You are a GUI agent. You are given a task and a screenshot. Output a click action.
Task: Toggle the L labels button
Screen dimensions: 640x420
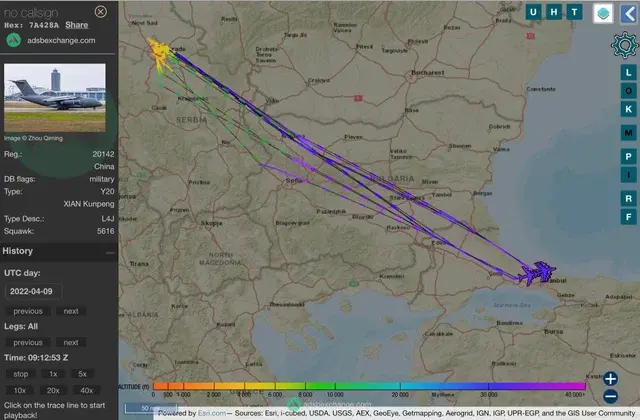(628, 73)
